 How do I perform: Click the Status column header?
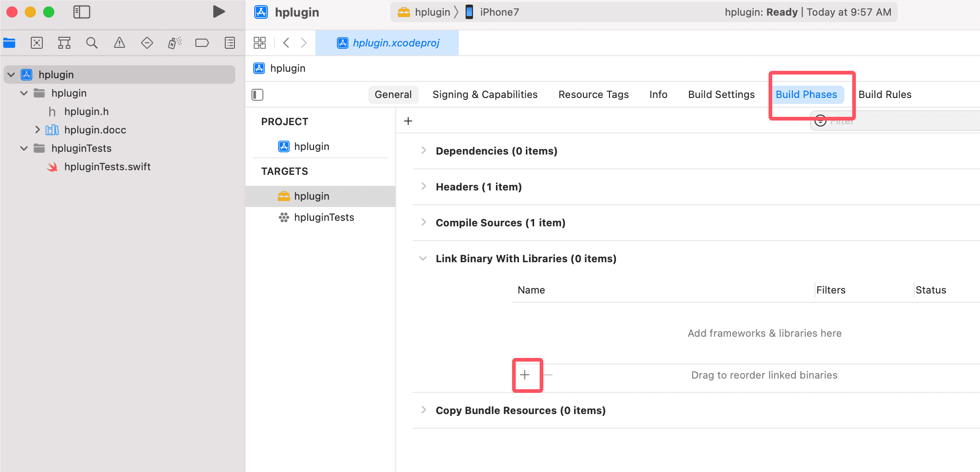point(931,290)
